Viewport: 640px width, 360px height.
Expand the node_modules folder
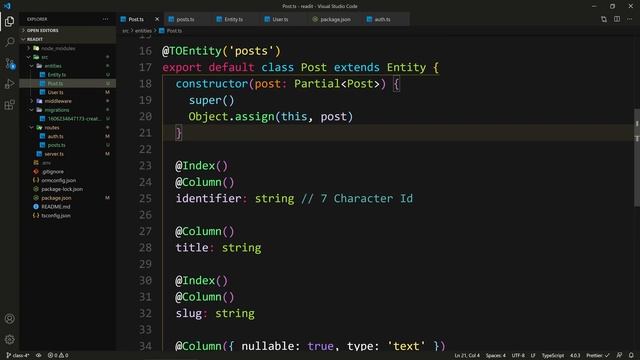(x=58, y=48)
